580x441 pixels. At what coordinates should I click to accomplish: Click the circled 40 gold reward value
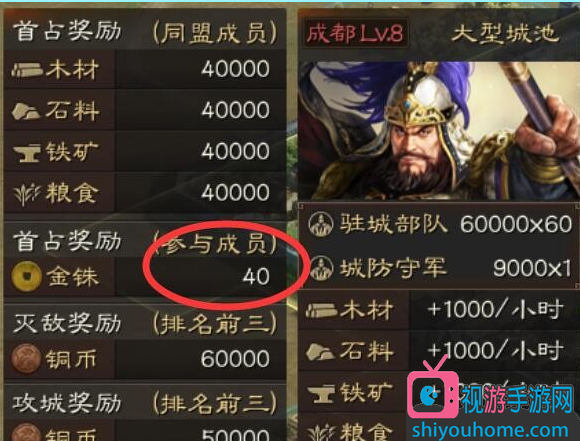[256, 276]
